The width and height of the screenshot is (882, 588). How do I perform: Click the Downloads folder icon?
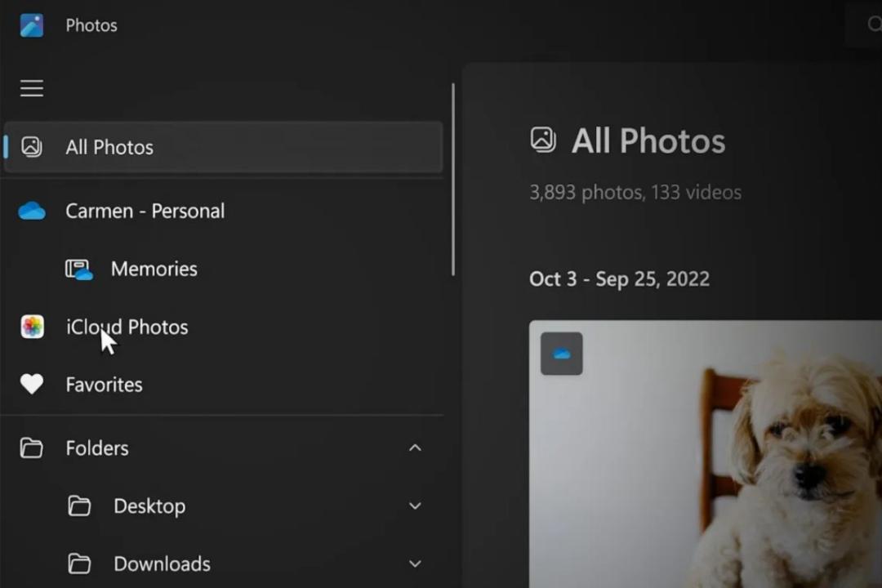click(78, 563)
